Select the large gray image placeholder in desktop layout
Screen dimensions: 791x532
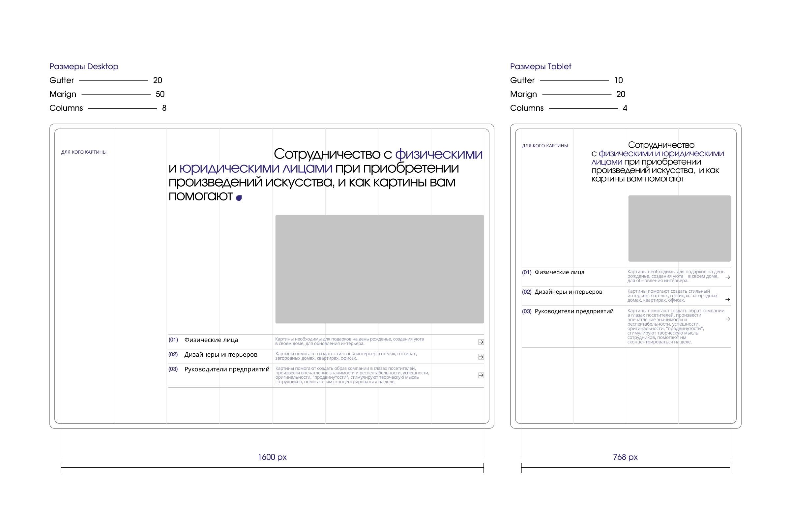pyautogui.click(x=380, y=269)
